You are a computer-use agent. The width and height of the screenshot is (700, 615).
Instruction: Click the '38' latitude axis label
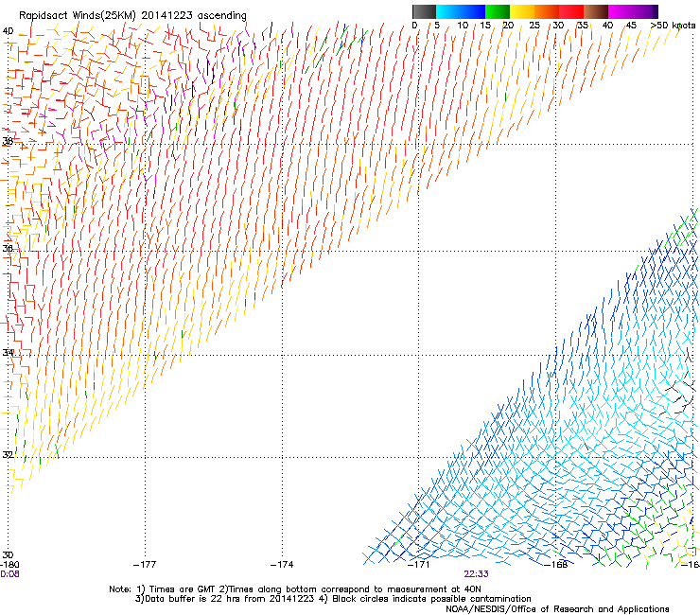(x=8, y=141)
